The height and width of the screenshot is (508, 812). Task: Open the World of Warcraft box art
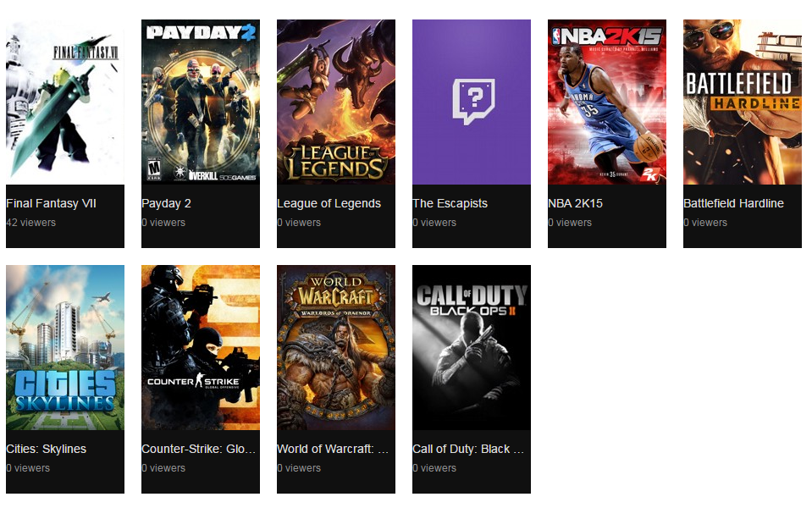click(336, 347)
